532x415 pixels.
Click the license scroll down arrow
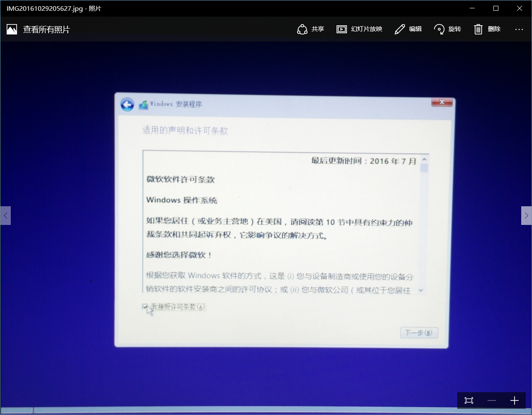[x=421, y=290]
